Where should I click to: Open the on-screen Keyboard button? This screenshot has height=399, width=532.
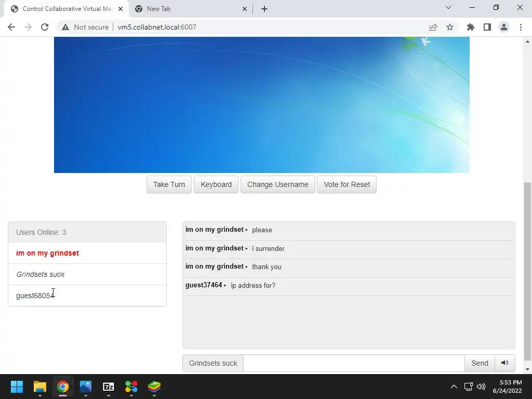point(216,184)
